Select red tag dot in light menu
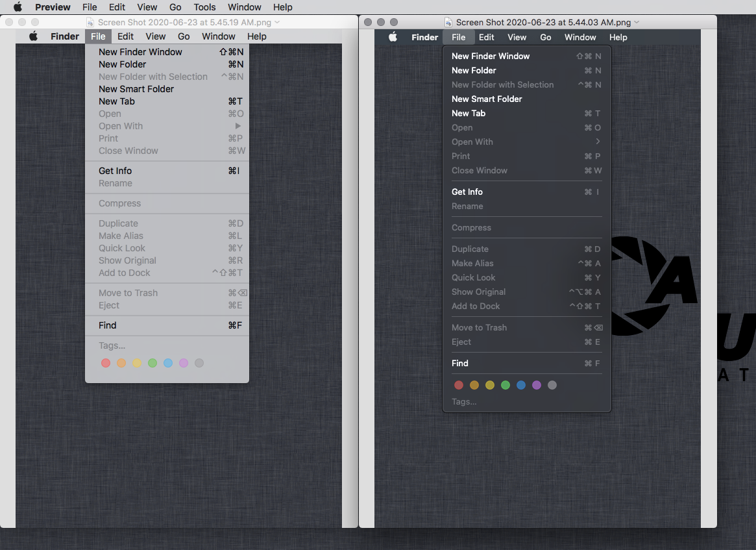 click(x=106, y=363)
